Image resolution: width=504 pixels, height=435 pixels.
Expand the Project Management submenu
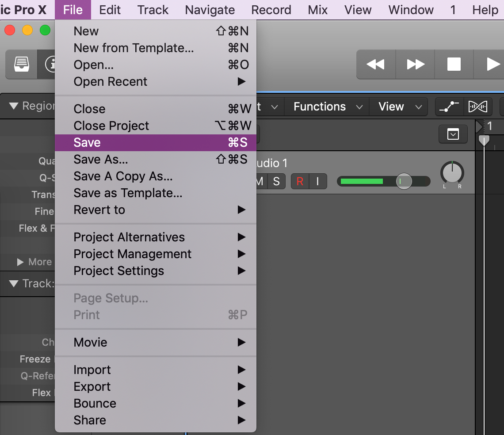pyautogui.click(x=156, y=254)
